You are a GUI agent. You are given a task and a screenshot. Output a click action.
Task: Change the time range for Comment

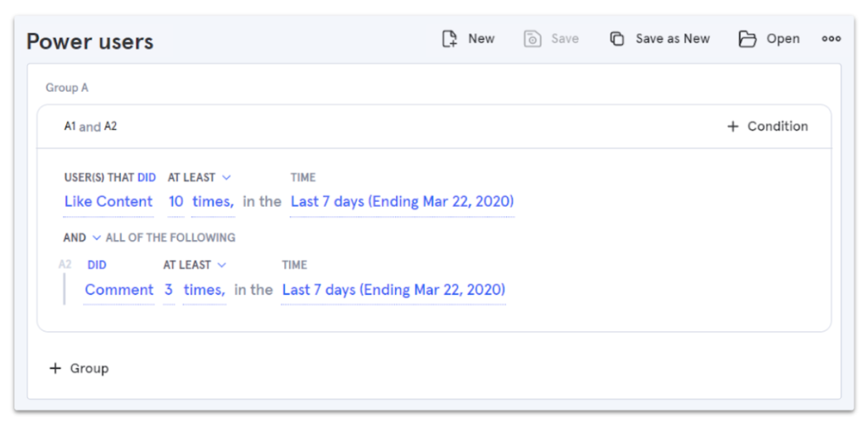393,290
